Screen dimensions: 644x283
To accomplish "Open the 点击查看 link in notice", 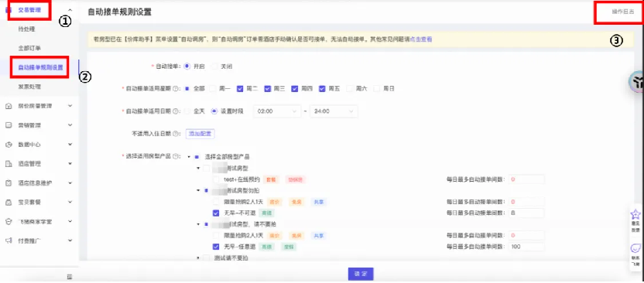I will (x=421, y=39).
